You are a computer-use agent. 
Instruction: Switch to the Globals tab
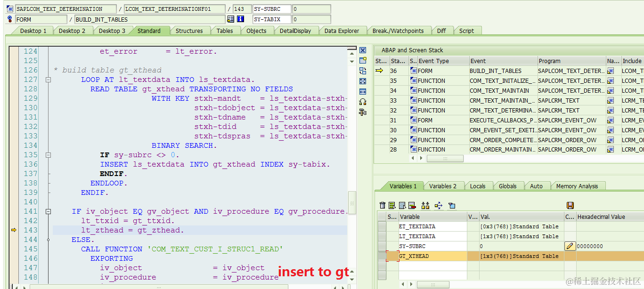click(x=508, y=186)
